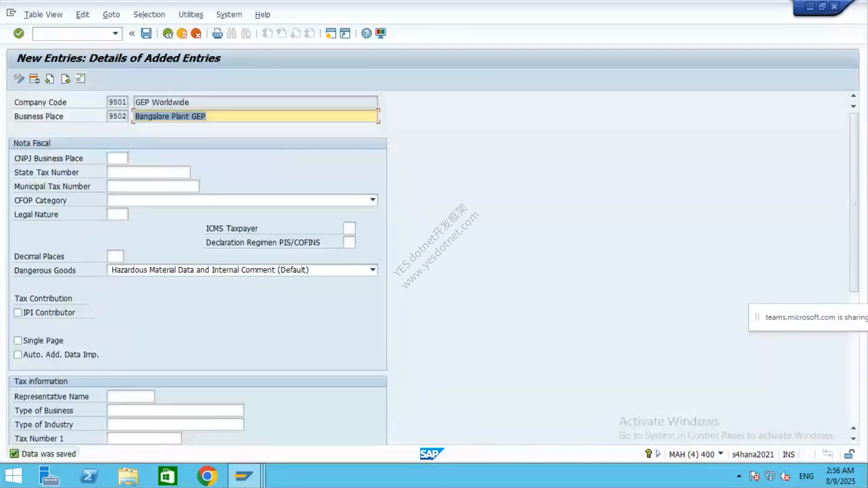Expand the command field dropdown arrow
The image size is (868, 488).
pos(115,33)
